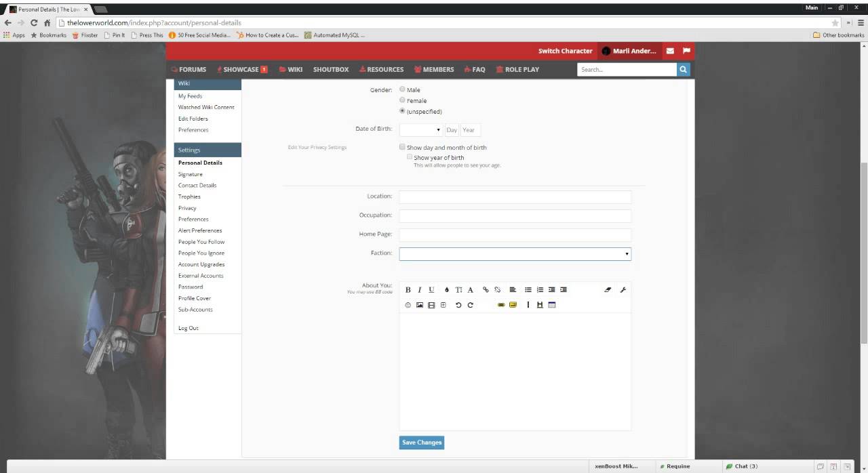Insert an unordered bullet list

tap(528, 289)
